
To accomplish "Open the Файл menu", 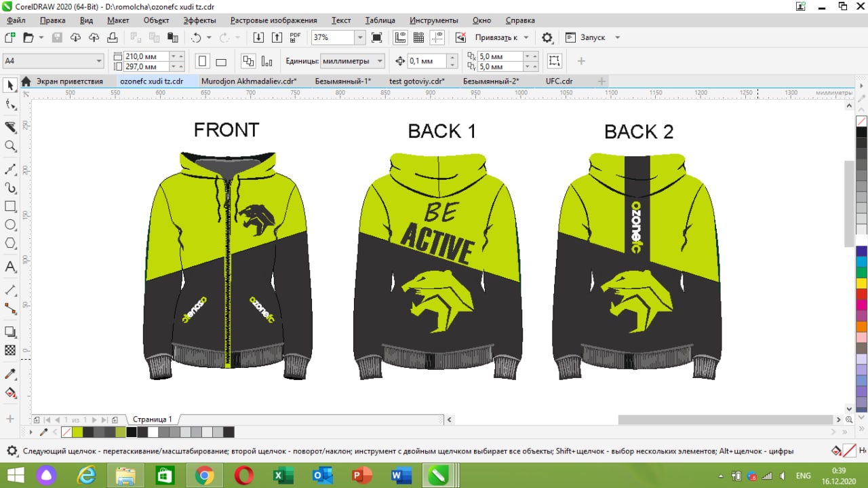I will (x=16, y=20).
